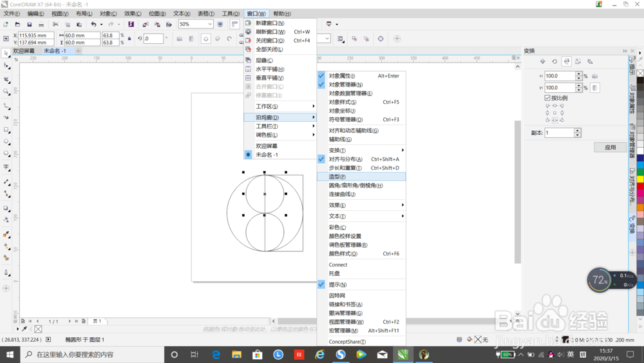Screen dimensions: 644x363
Task: Click the X position input field
Action: (x=36, y=35)
